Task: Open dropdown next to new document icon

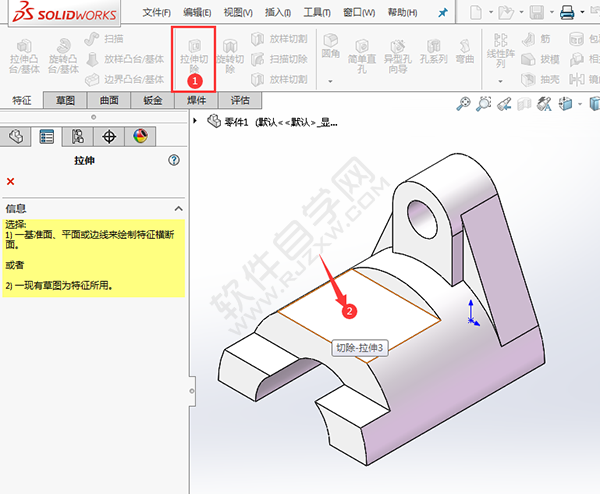Action: point(491,12)
